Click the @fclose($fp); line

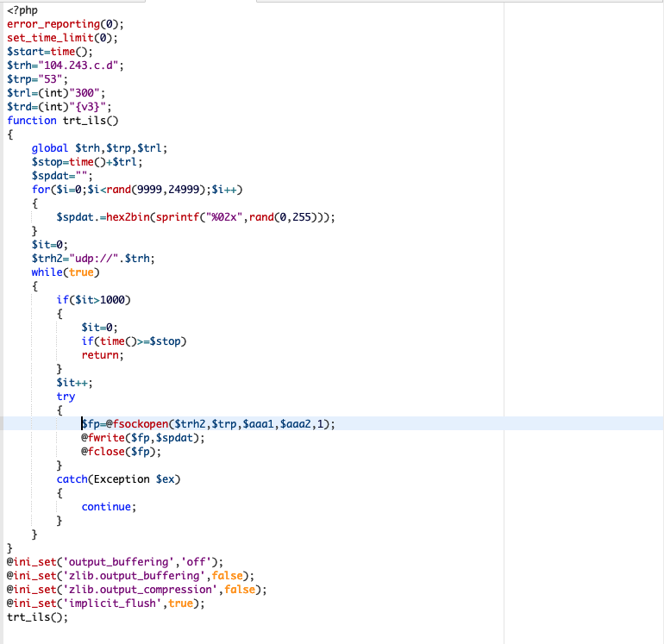click(121, 452)
